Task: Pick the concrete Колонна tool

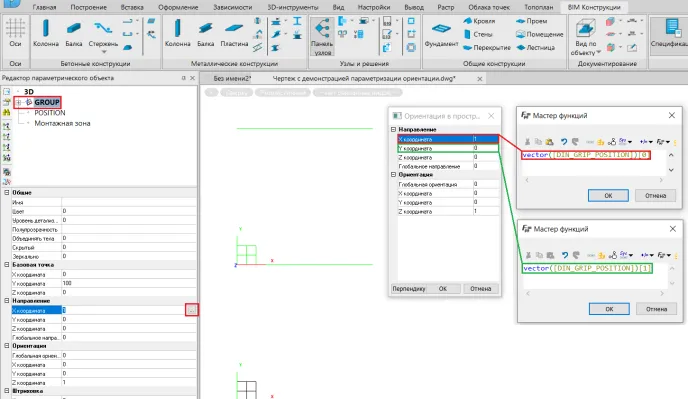Action: pos(46,33)
